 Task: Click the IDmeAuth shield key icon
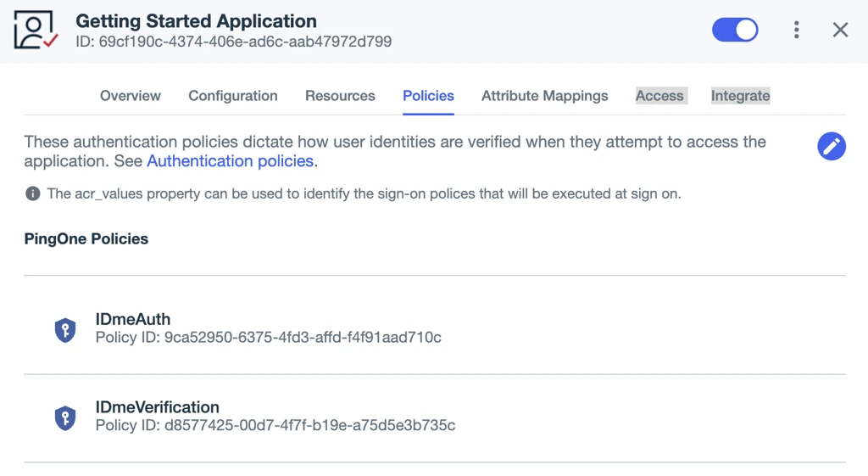[x=65, y=330]
